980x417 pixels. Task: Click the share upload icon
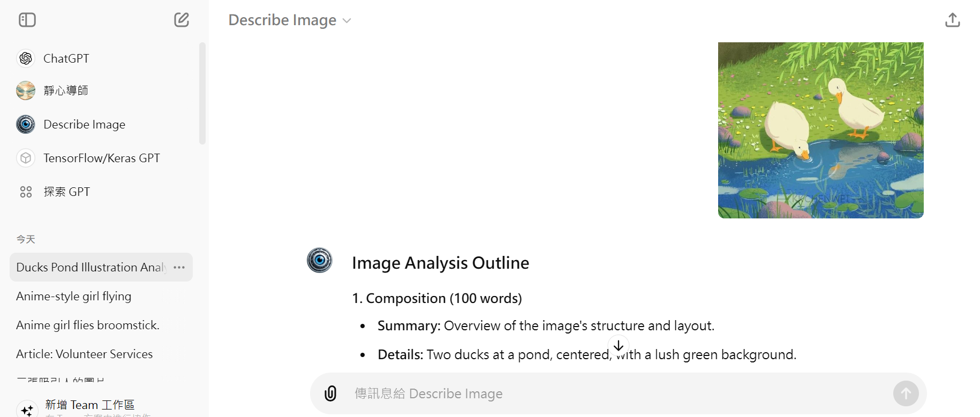[952, 20]
